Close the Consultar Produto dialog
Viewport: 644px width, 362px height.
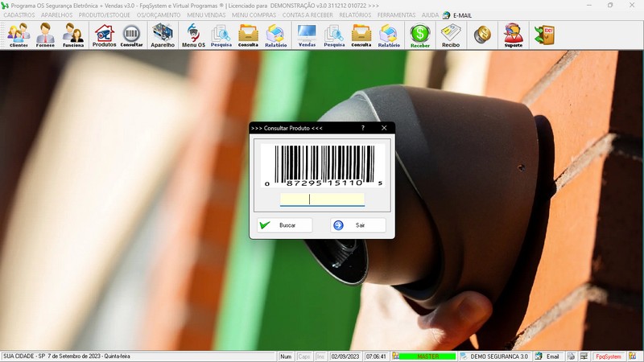384,128
